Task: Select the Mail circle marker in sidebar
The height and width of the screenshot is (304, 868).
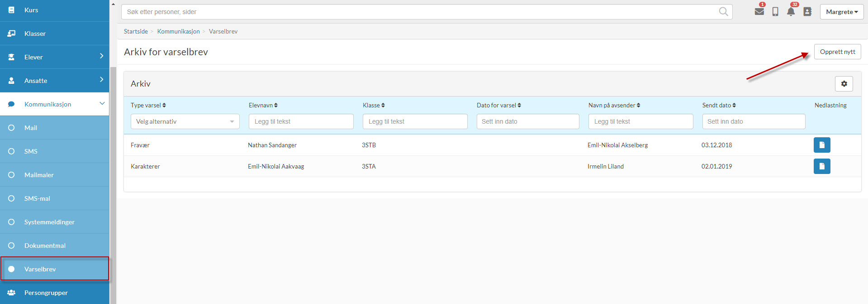Action: (x=11, y=128)
